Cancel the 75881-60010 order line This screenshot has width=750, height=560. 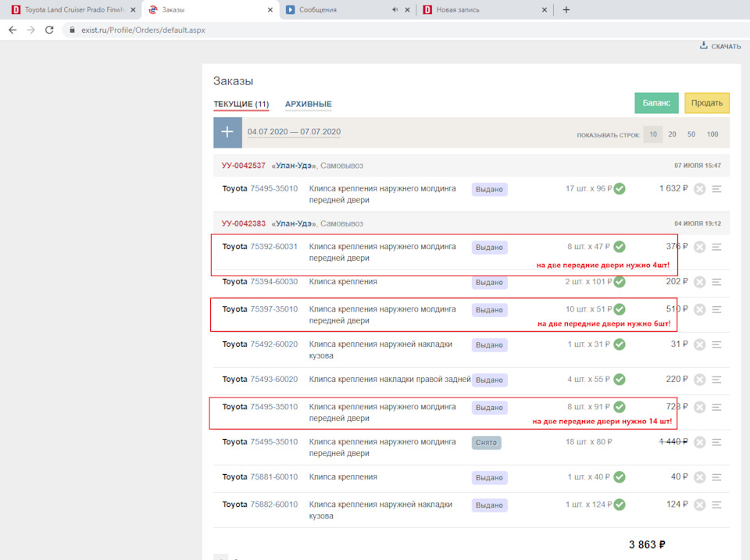click(700, 477)
